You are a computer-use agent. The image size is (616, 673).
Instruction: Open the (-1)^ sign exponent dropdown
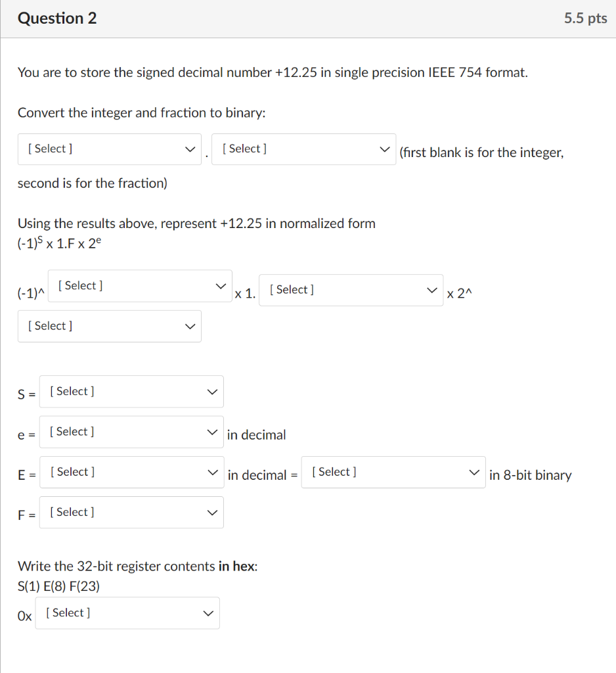point(139,286)
